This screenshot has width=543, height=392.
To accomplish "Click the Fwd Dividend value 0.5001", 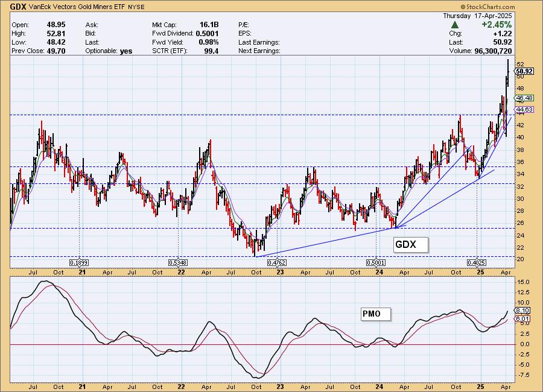I will [207, 34].
